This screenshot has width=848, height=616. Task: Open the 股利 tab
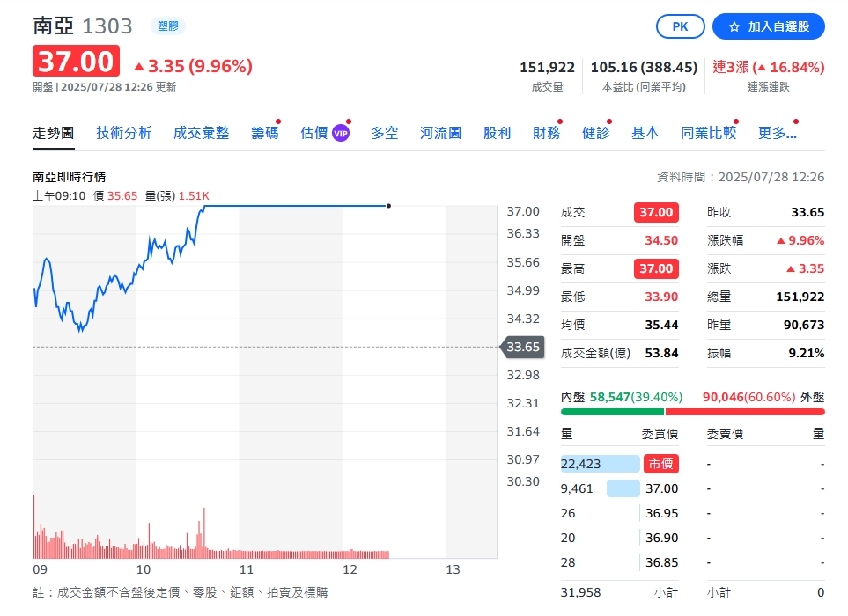point(497,132)
